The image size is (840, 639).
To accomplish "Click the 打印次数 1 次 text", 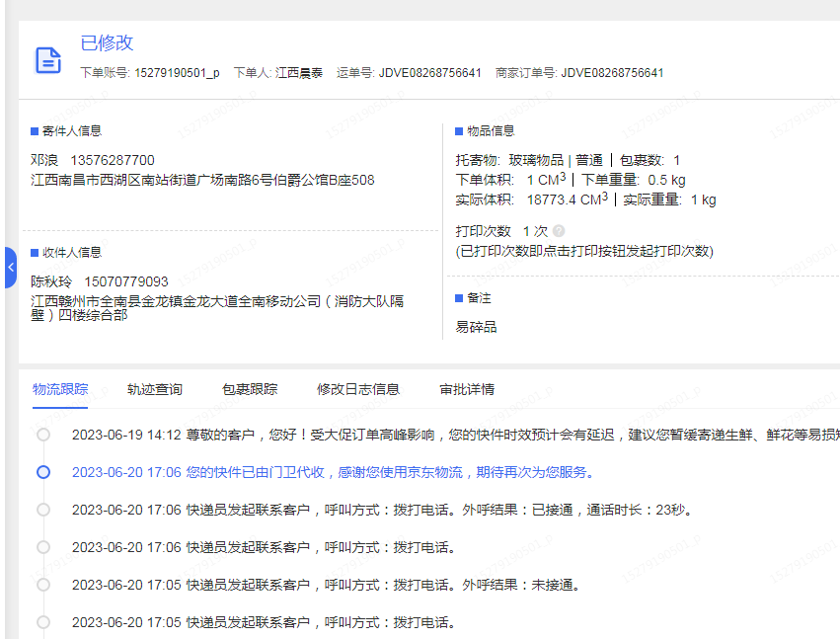I will click(x=501, y=231).
